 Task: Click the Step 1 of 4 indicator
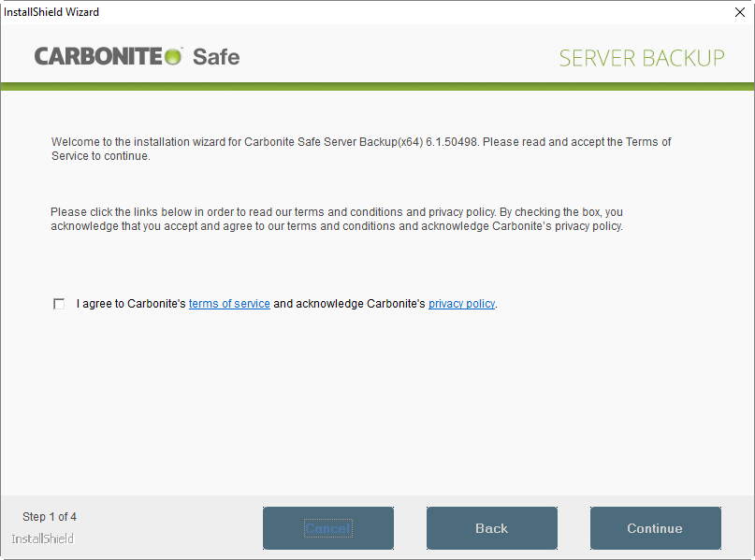click(49, 516)
